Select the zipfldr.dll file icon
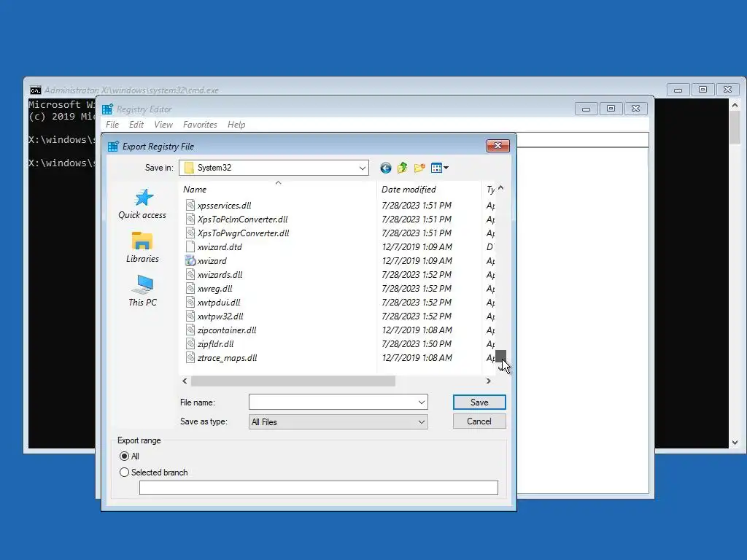The image size is (747, 560). (x=190, y=343)
